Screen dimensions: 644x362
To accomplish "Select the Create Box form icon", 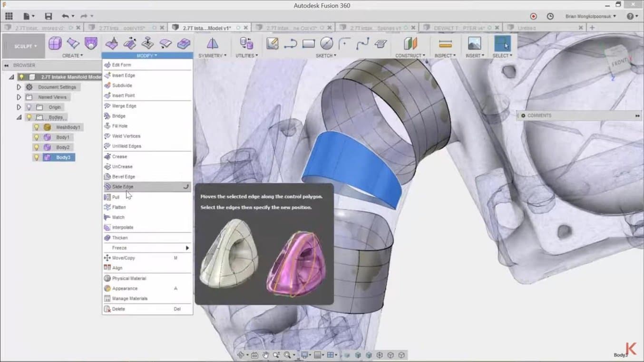I will [x=55, y=44].
